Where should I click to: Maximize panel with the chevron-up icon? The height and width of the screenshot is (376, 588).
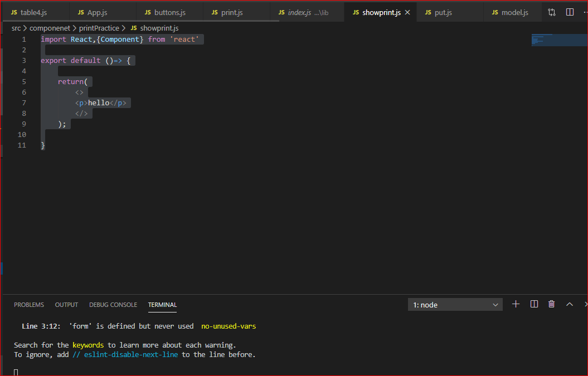(x=569, y=304)
